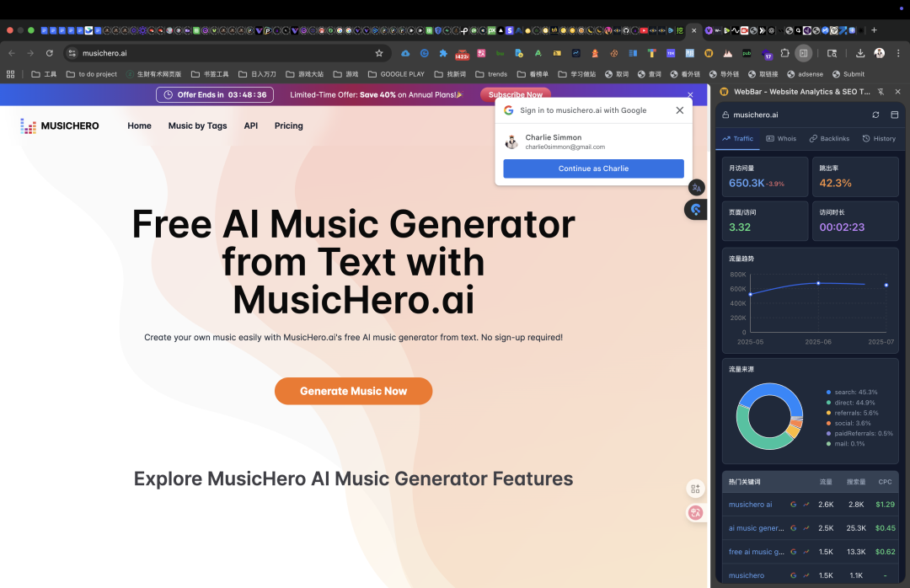The width and height of the screenshot is (910, 588).
Task: Click the yellow WebBar 'W' extension icon
Action: 709,53
